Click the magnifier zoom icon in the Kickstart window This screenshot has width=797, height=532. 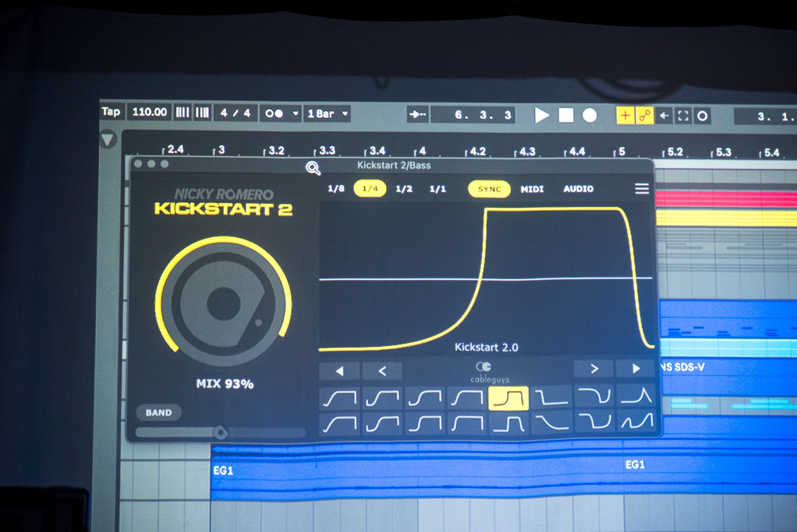pyautogui.click(x=313, y=168)
